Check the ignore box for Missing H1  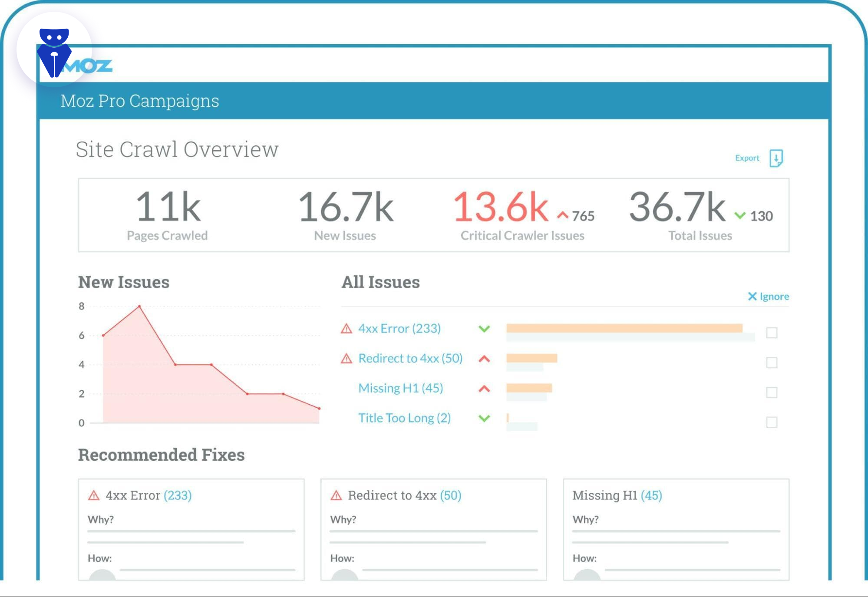[x=772, y=393]
